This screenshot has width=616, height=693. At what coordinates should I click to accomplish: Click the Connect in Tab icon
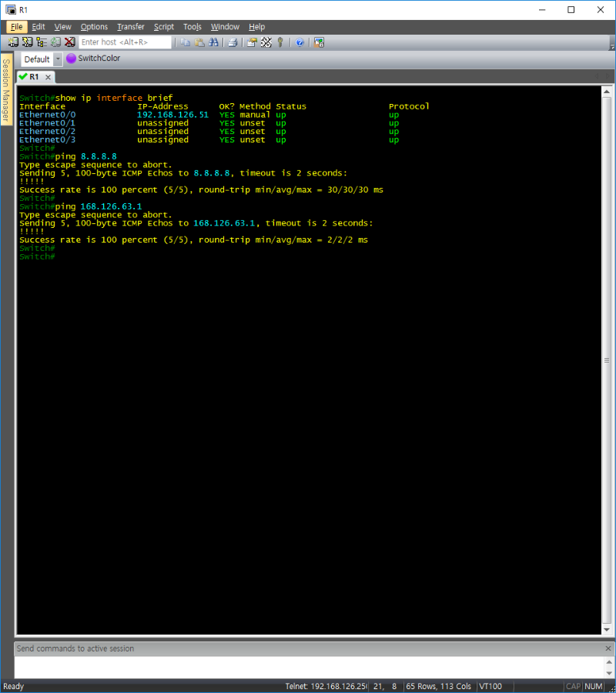[41, 42]
